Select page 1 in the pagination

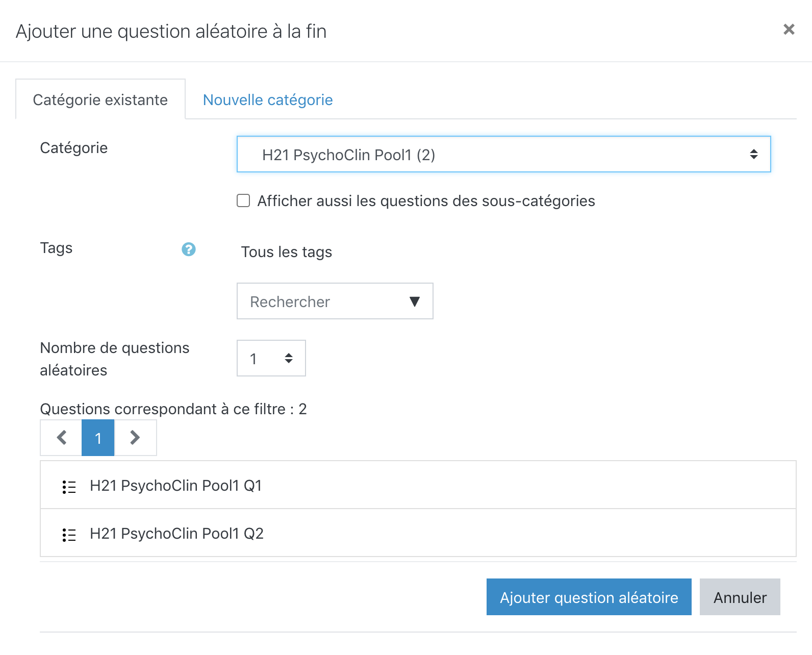(98, 438)
